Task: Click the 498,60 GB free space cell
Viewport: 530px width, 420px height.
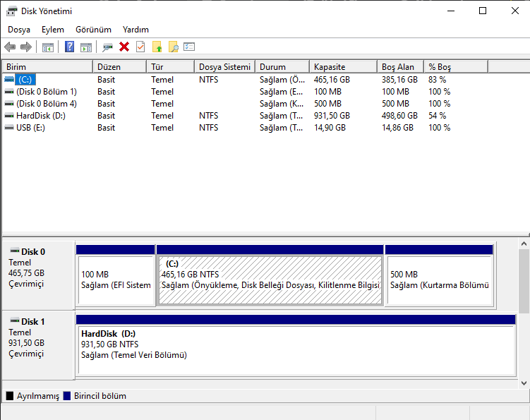Action: point(399,116)
